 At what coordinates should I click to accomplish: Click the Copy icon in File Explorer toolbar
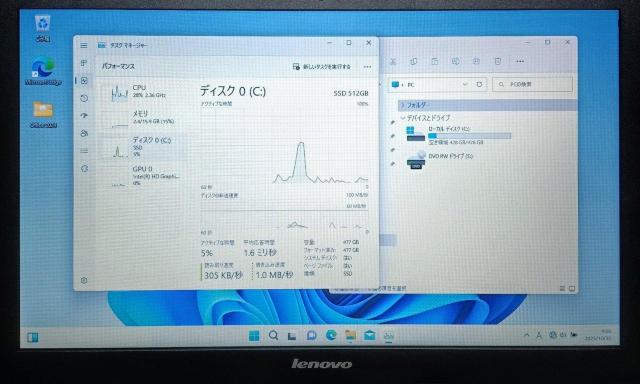tap(413, 62)
